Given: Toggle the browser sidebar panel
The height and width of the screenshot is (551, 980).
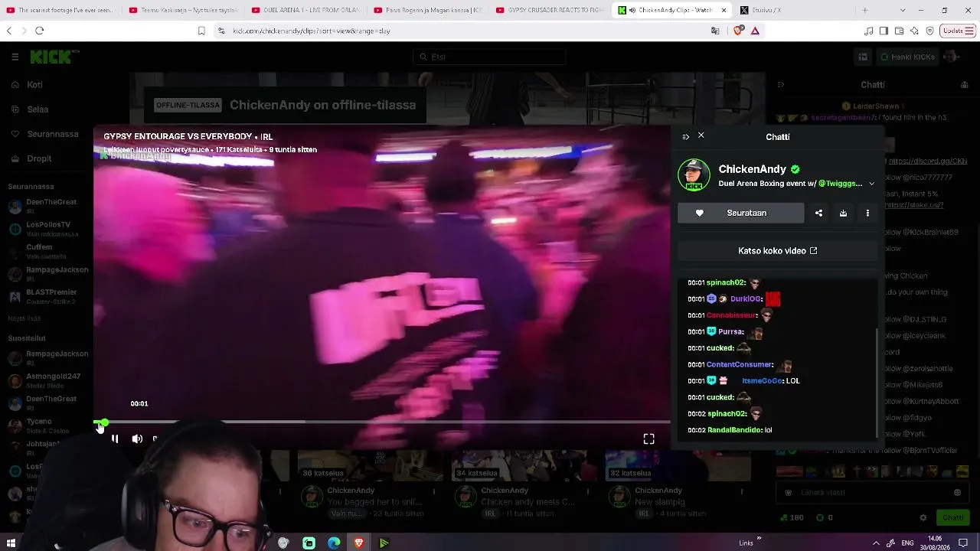Looking at the screenshot, I should click(x=884, y=31).
